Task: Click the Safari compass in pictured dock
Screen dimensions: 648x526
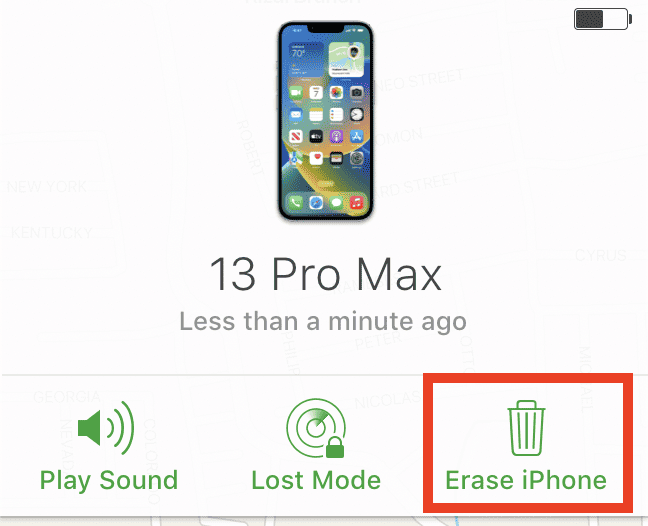Action: tap(316, 202)
